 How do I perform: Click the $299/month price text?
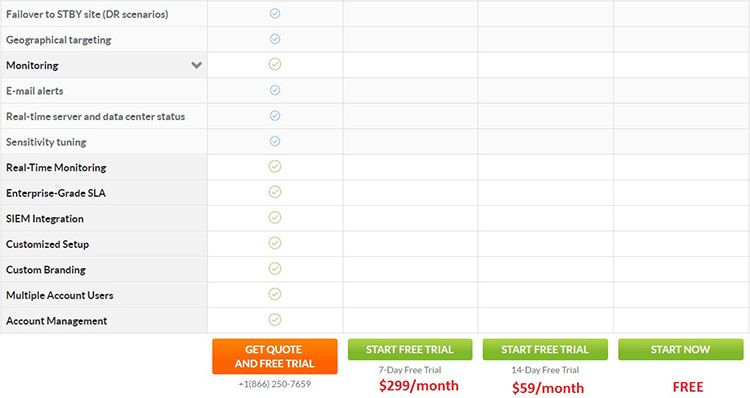pyautogui.click(x=419, y=386)
